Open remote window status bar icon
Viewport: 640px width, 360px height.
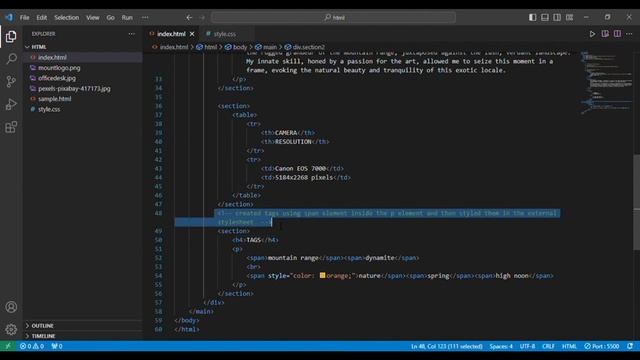pyautogui.click(x=8, y=346)
